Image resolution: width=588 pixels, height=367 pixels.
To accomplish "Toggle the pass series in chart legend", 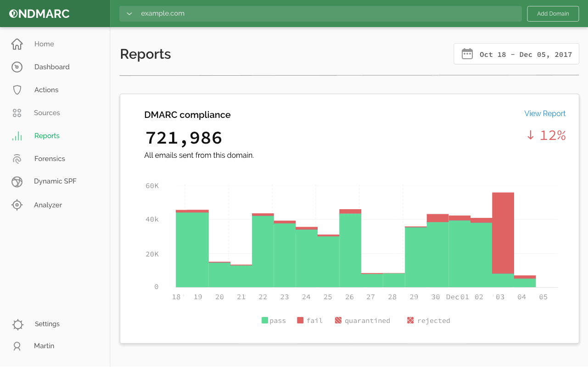I will [x=274, y=321].
